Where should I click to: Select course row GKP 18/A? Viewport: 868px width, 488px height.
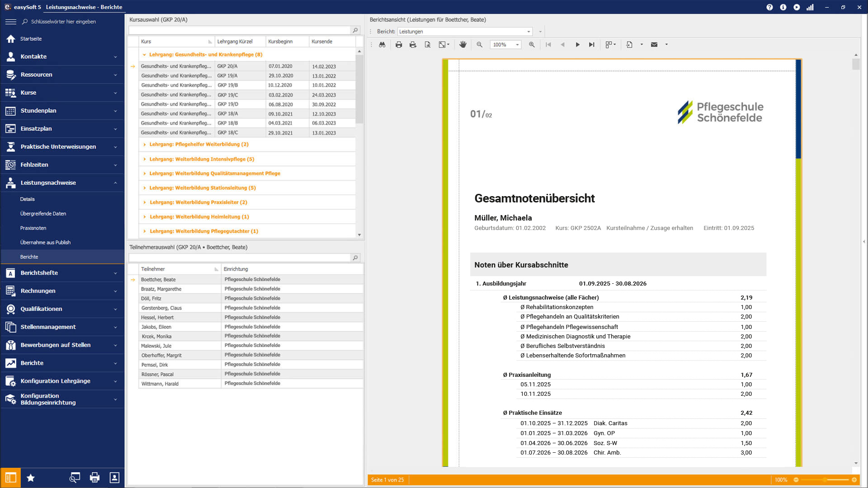tap(247, 114)
